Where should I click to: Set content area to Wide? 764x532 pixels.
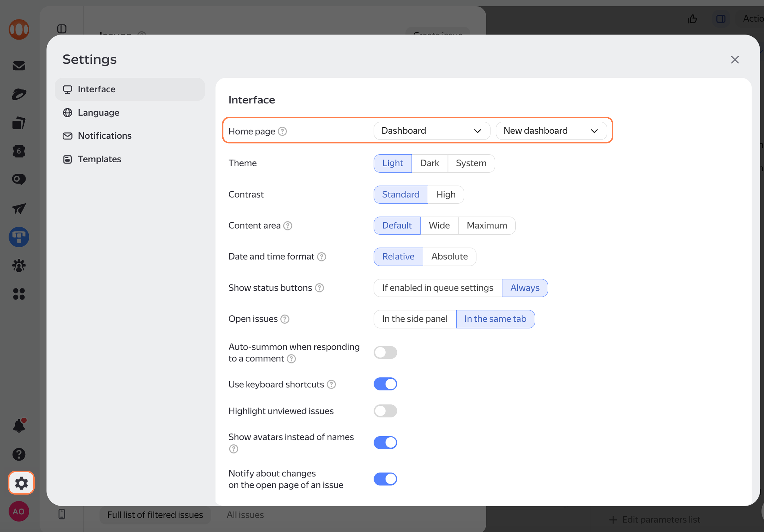439,226
